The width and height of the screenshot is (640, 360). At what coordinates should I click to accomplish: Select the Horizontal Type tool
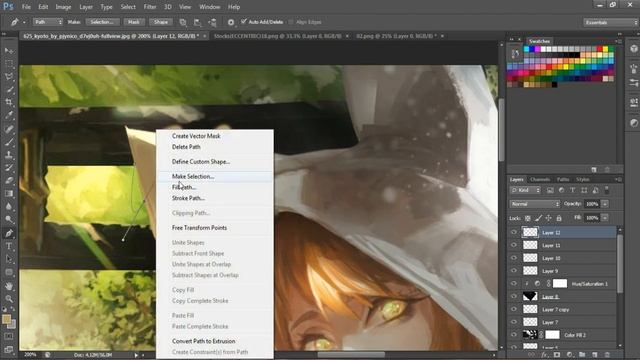(x=9, y=246)
